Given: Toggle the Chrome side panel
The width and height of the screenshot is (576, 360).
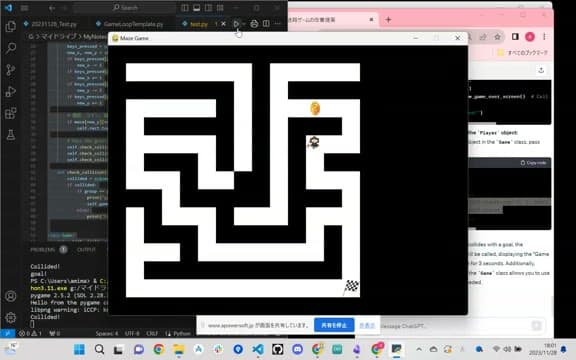Looking at the screenshot, I should coord(515,37).
